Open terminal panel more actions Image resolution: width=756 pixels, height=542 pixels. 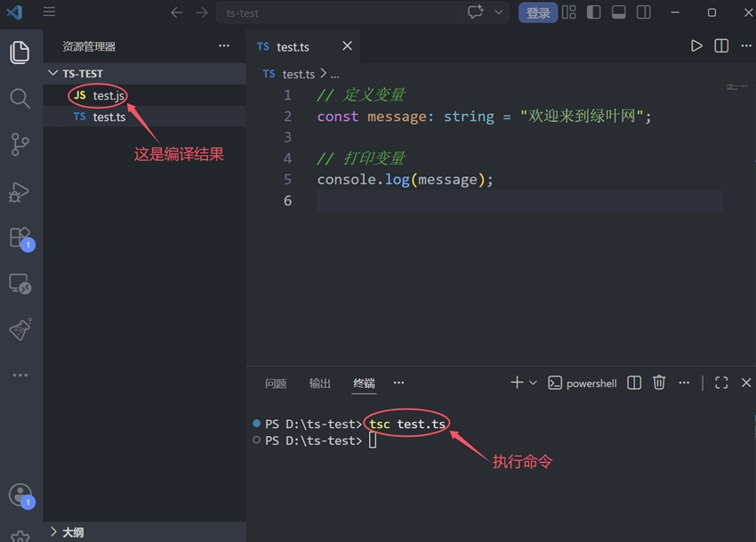pos(684,383)
